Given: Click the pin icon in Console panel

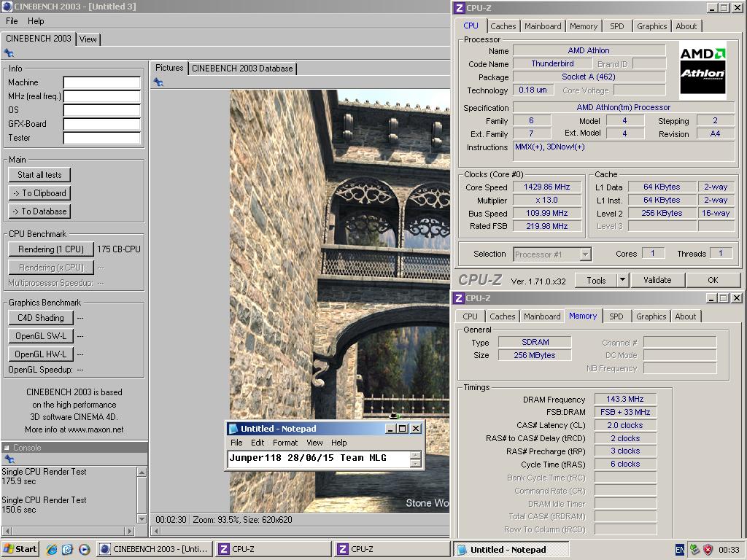Looking at the screenshot, I should [x=9, y=459].
